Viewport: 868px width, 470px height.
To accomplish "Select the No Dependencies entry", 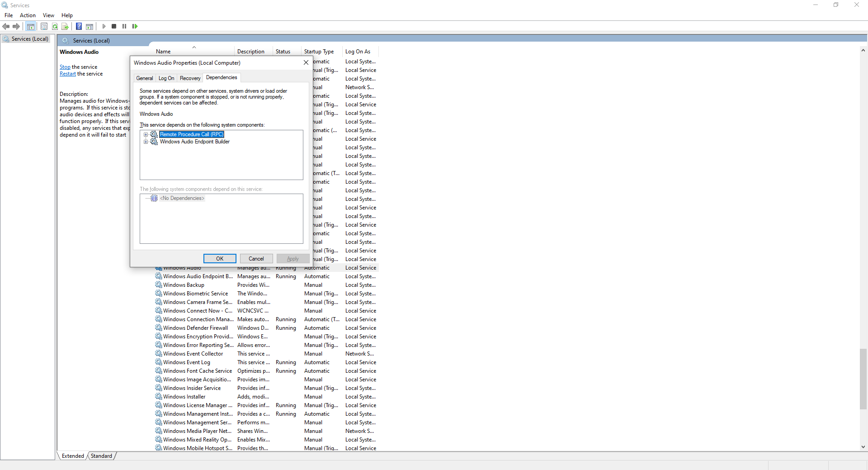I will [182, 198].
